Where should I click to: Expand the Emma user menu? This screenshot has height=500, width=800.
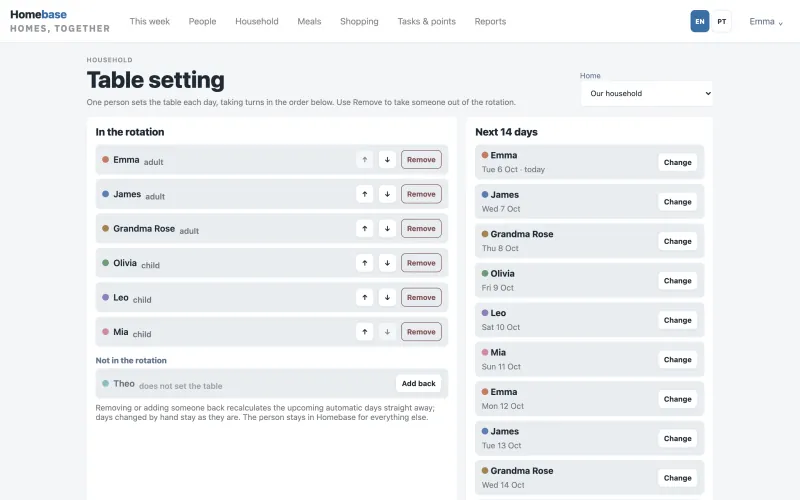[765, 21]
